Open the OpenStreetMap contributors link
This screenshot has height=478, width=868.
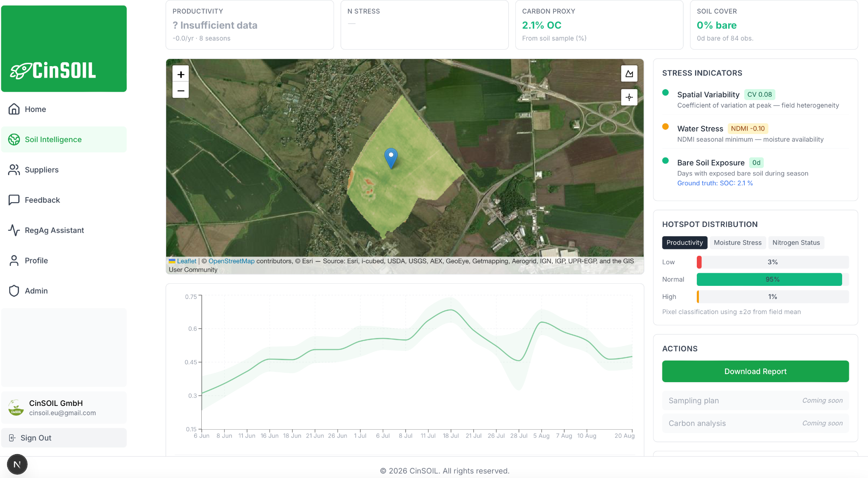point(231,261)
